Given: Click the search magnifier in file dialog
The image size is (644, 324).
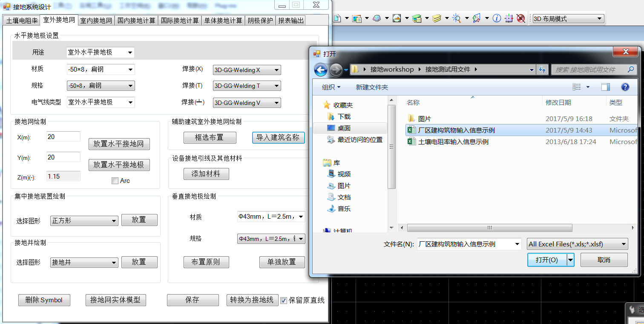Looking at the screenshot, I should [631, 69].
